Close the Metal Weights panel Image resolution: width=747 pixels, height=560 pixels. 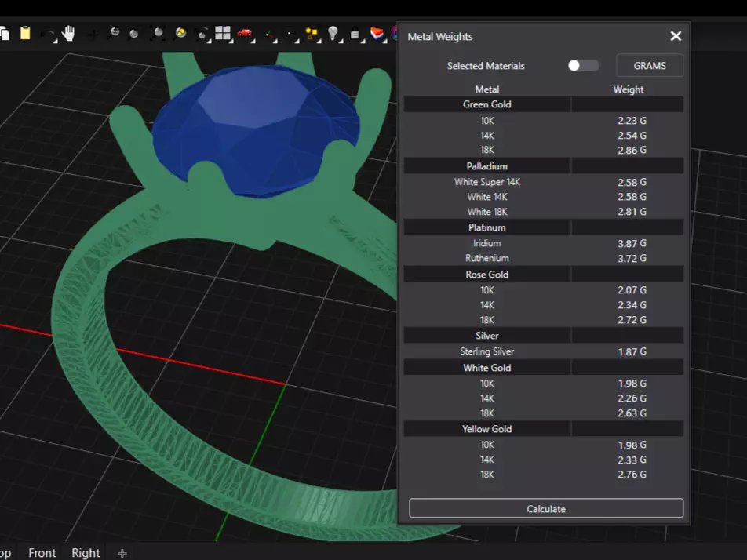point(676,36)
